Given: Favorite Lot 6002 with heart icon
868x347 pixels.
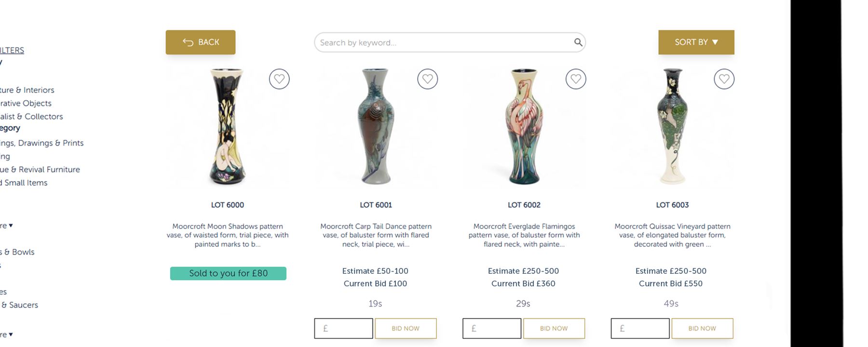Looking at the screenshot, I should click(x=576, y=79).
